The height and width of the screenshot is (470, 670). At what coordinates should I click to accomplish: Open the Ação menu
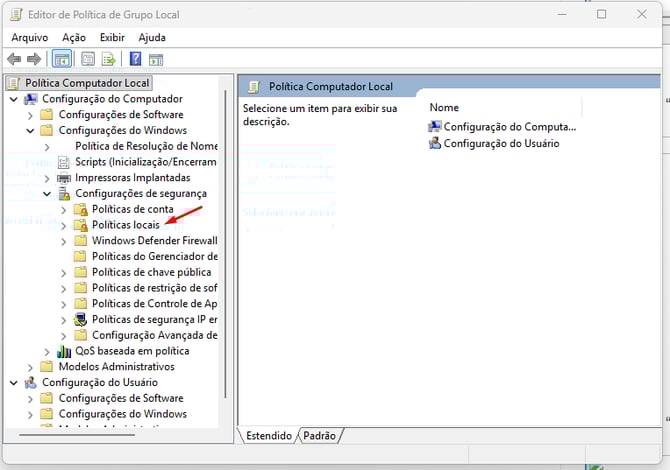pos(74,37)
